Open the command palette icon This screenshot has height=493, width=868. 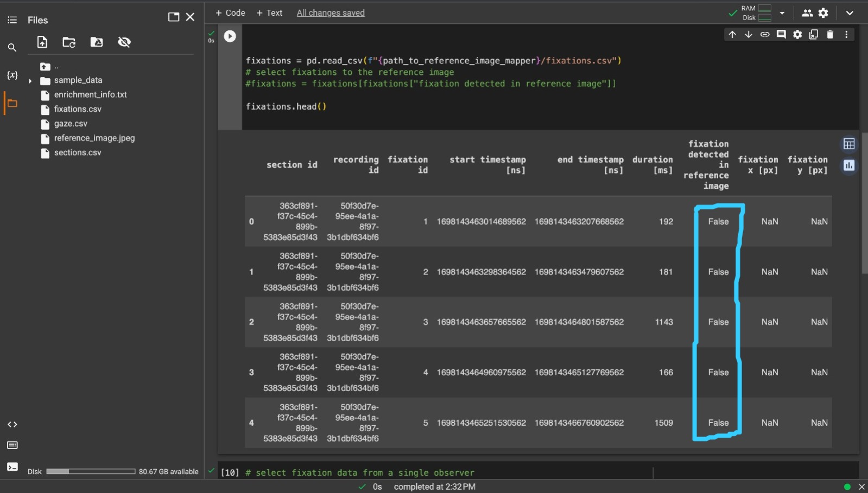point(12,445)
